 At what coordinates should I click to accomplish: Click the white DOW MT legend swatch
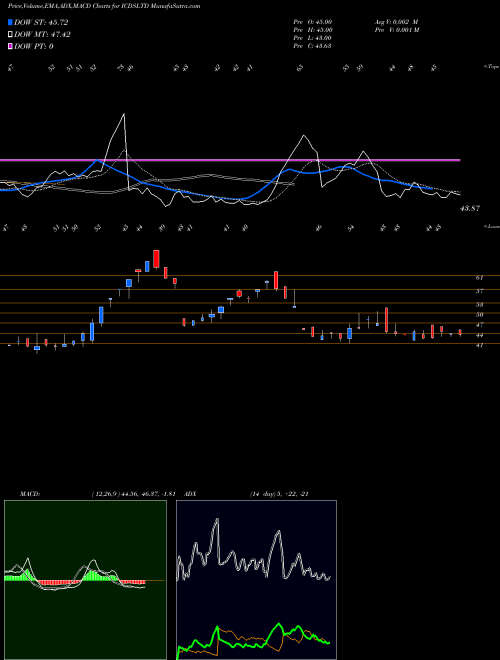(11, 35)
